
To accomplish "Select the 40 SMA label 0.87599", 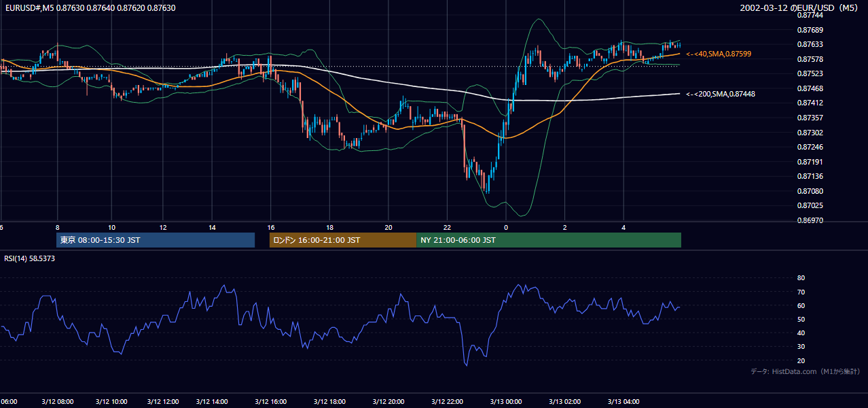I will 719,54.
